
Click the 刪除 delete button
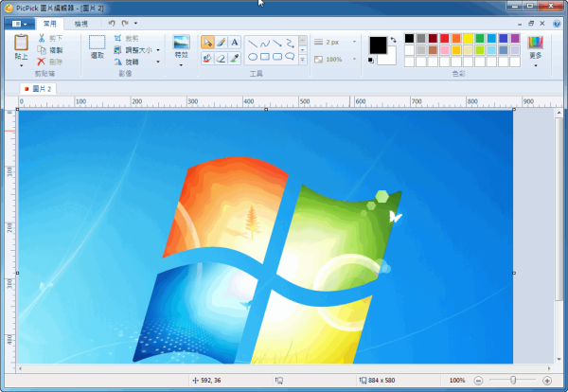coord(50,62)
